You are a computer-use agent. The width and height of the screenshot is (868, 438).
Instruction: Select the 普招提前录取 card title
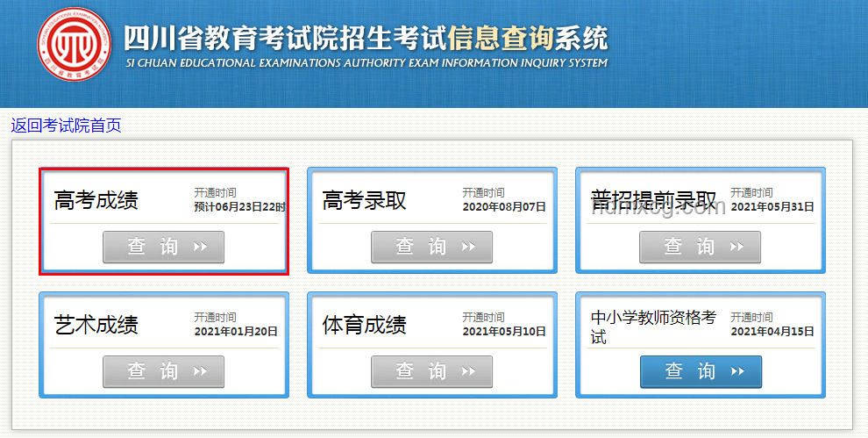(x=654, y=199)
